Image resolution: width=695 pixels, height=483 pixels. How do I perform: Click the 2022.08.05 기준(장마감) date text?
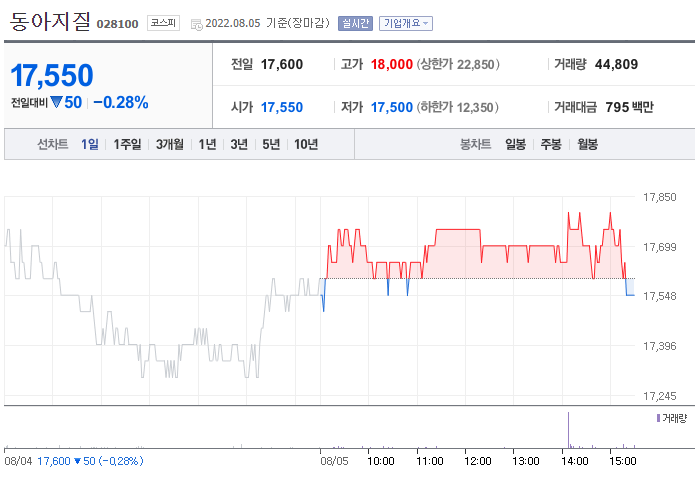pos(268,23)
